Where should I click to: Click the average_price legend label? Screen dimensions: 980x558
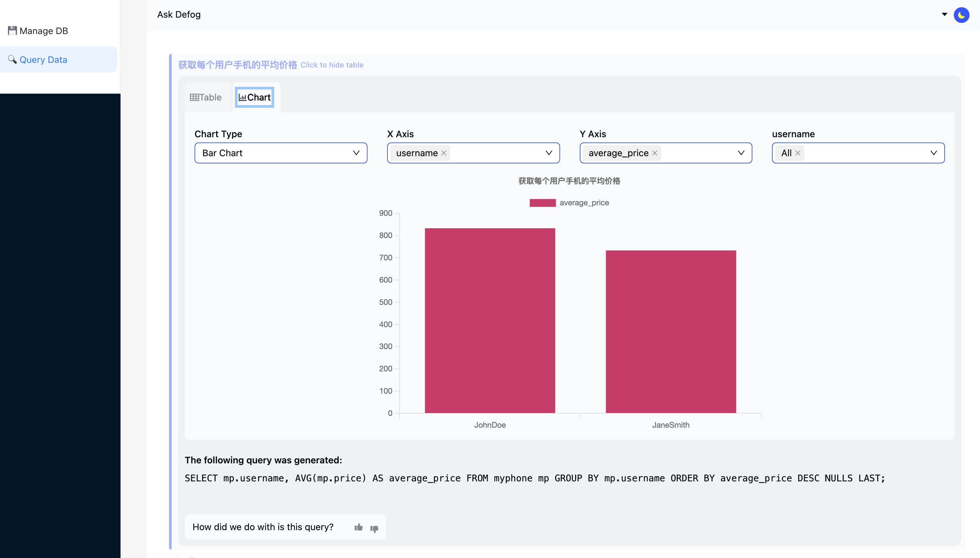click(x=584, y=203)
